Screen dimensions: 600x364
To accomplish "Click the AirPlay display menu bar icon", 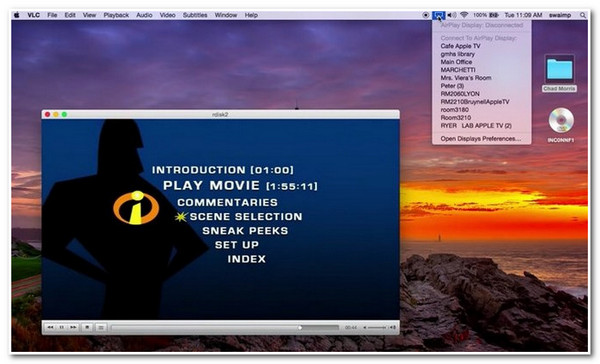I will (x=439, y=15).
